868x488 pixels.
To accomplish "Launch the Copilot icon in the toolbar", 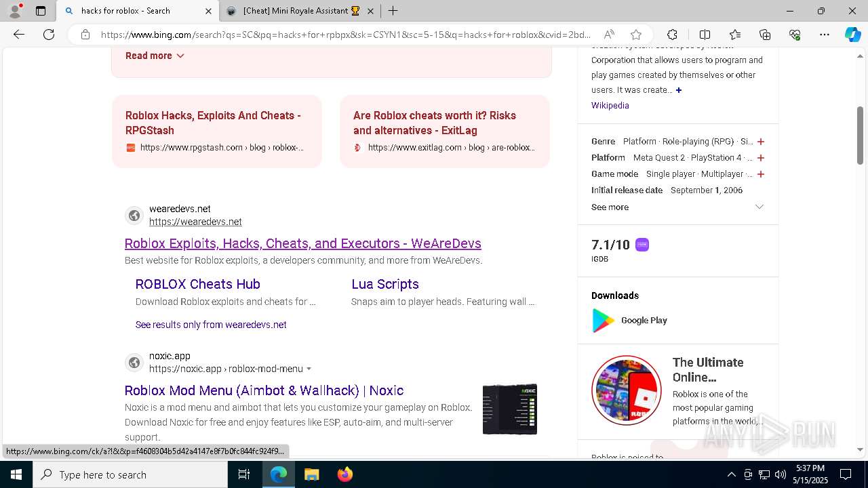I will pyautogui.click(x=852, y=35).
